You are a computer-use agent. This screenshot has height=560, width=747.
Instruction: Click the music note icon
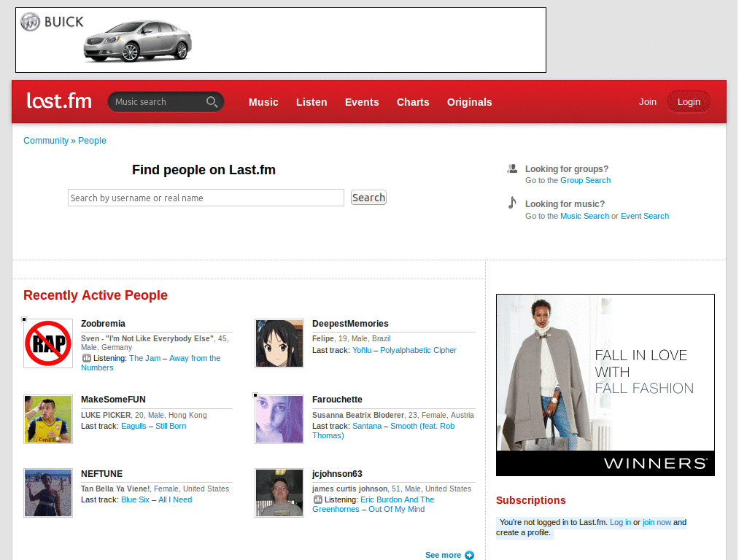point(512,203)
